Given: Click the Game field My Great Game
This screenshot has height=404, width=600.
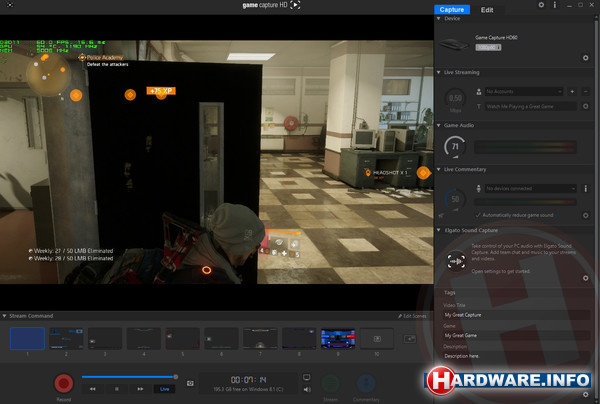Looking at the screenshot, I should (516, 336).
